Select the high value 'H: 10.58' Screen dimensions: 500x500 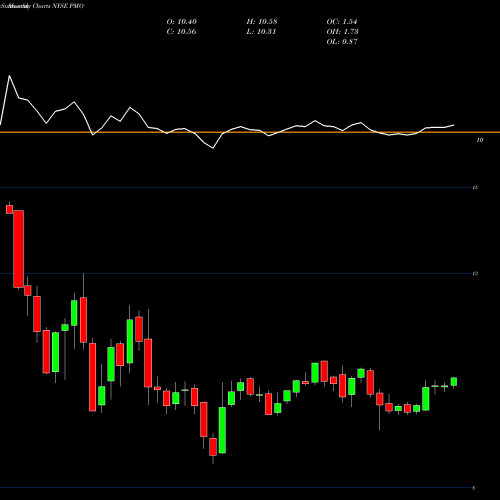pyautogui.click(x=262, y=22)
